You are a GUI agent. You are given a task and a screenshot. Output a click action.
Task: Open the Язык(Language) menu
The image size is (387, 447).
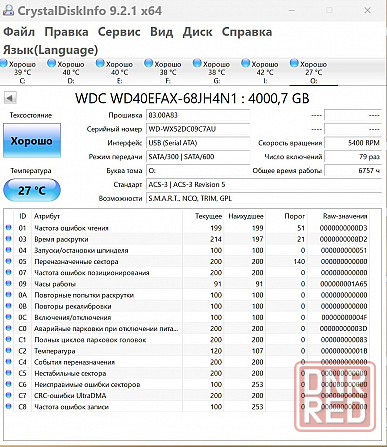tap(51, 50)
